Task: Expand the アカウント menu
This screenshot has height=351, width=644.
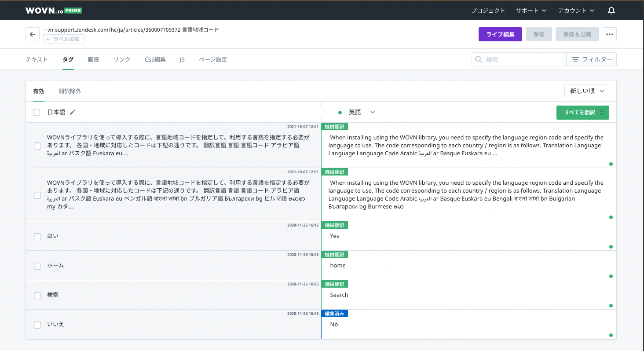Action: [x=576, y=11]
